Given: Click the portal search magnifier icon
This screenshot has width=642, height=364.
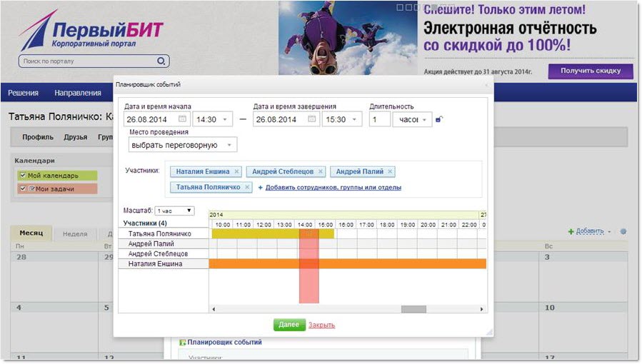Looking at the screenshot, I should (161, 61).
